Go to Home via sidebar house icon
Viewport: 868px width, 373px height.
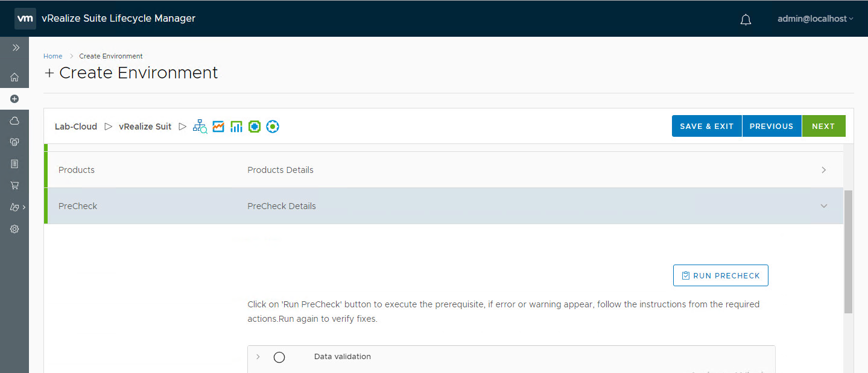(x=14, y=77)
